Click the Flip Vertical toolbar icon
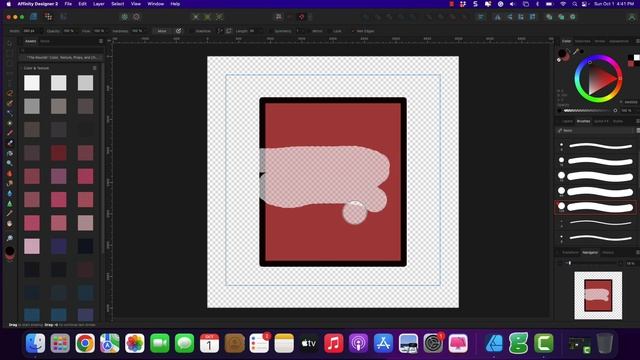Viewport: 640px width, 360px height. click(509, 17)
